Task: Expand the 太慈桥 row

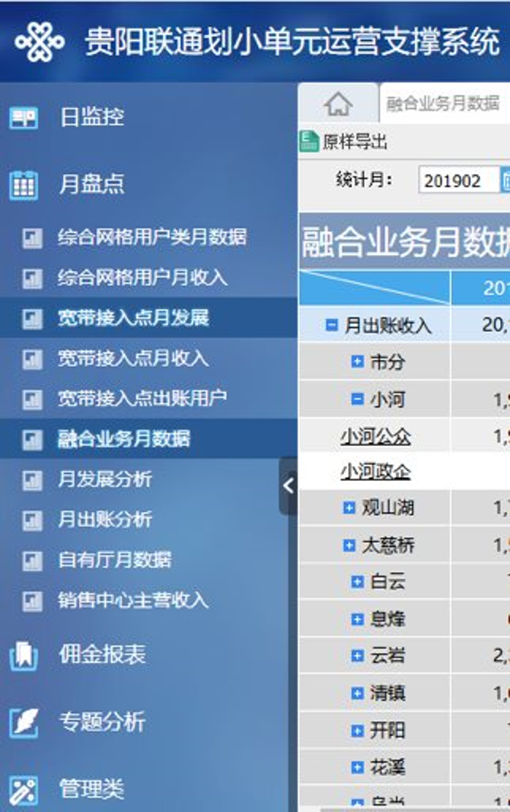Action: coord(349,545)
